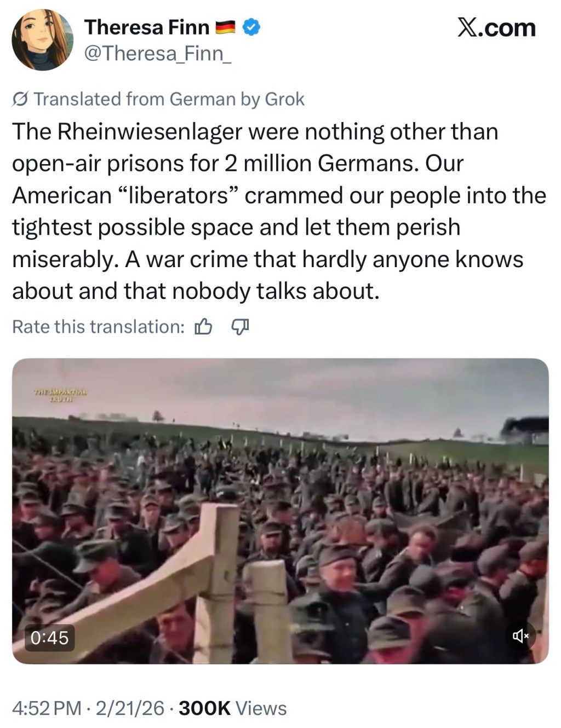Click the 2/21/26 post date
This screenshot has height=728, width=561.
pos(130,708)
